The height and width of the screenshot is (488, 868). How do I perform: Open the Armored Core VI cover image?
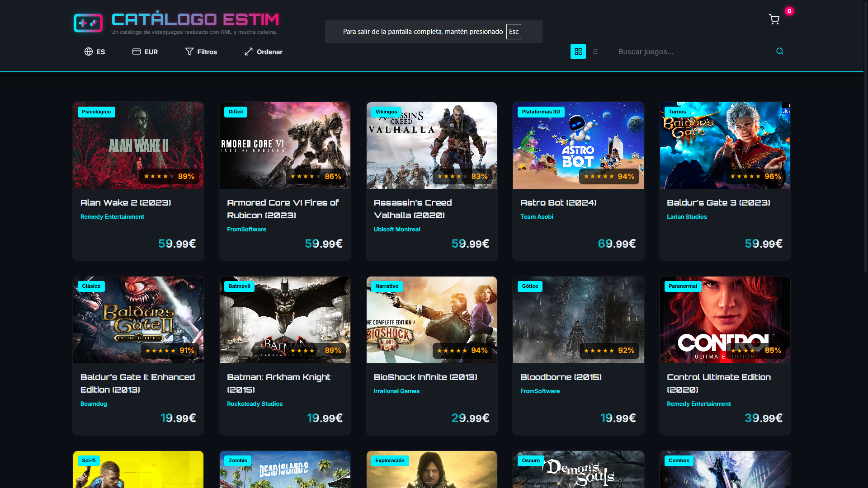coord(285,145)
